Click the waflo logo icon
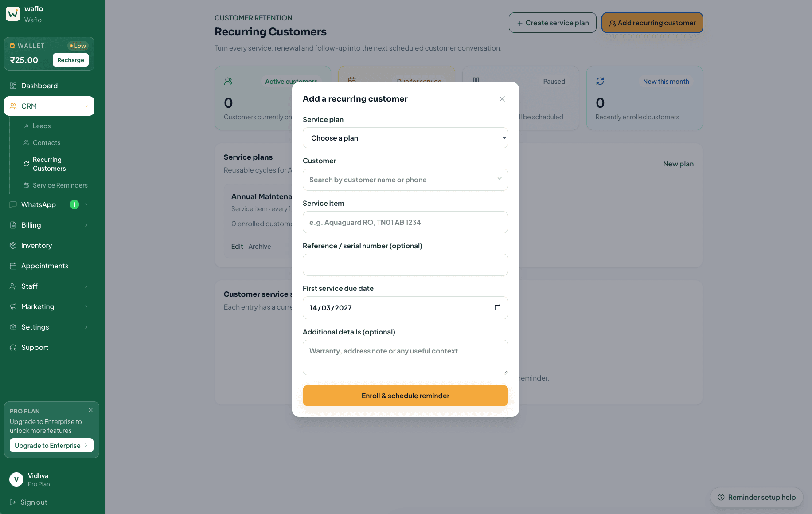This screenshot has width=812, height=514. pyautogui.click(x=13, y=14)
